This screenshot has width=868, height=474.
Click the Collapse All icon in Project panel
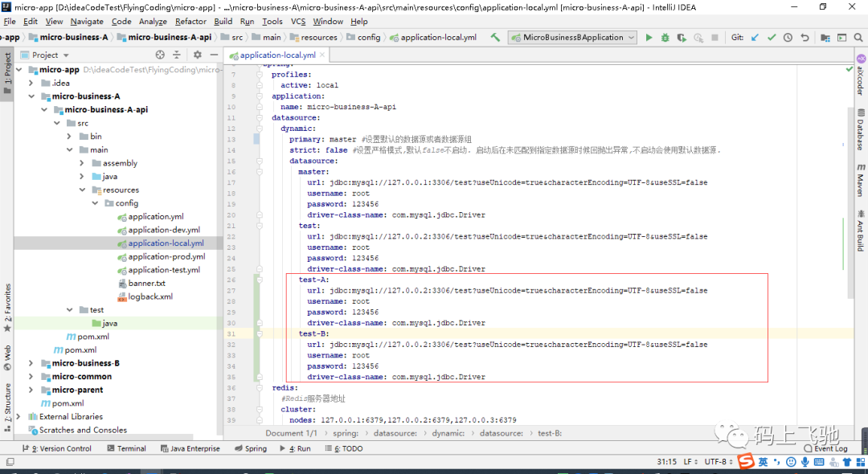pyautogui.click(x=177, y=55)
